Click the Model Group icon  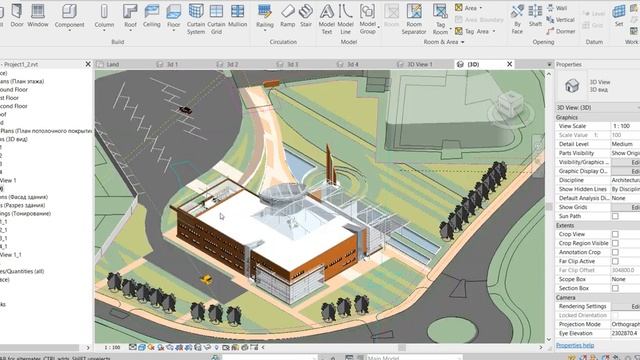click(367, 11)
